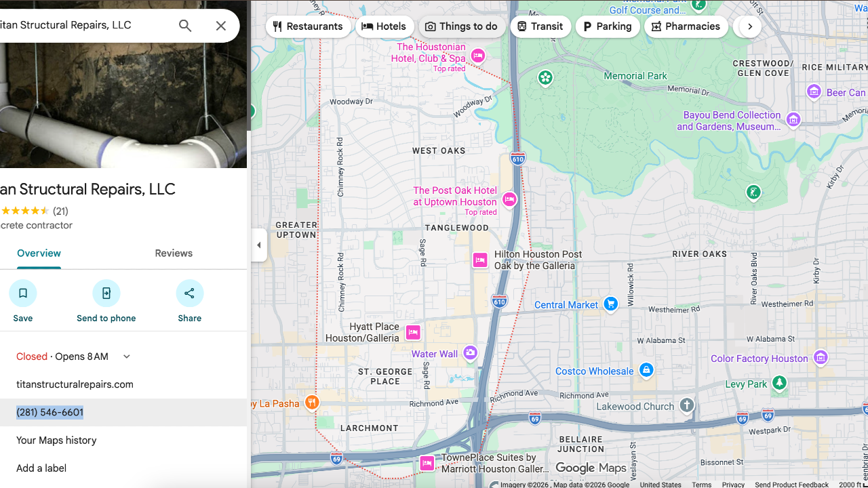This screenshot has width=868, height=488.
Task: Open the titanstructuralrepairs.com website link
Action: 75,384
